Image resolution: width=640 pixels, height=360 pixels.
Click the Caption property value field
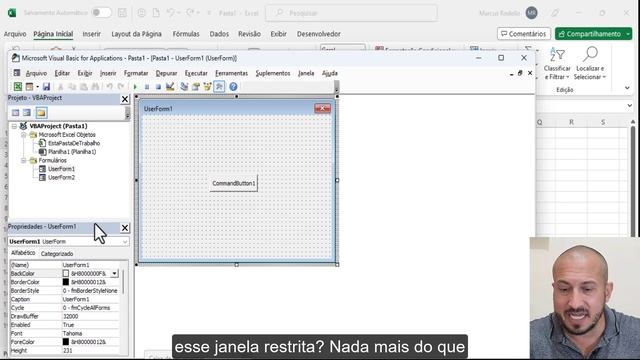pyautogui.click(x=90, y=299)
